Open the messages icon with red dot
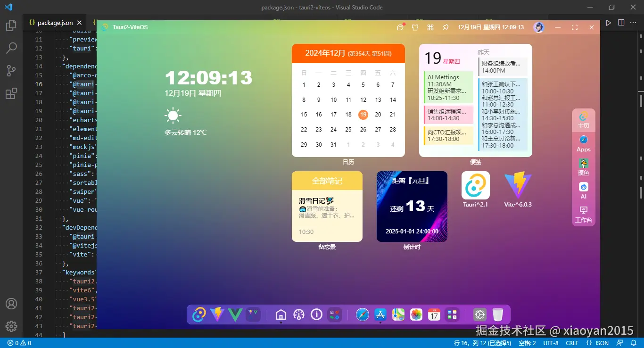Image resolution: width=644 pixels, height=348 pixels. point(400,27)
